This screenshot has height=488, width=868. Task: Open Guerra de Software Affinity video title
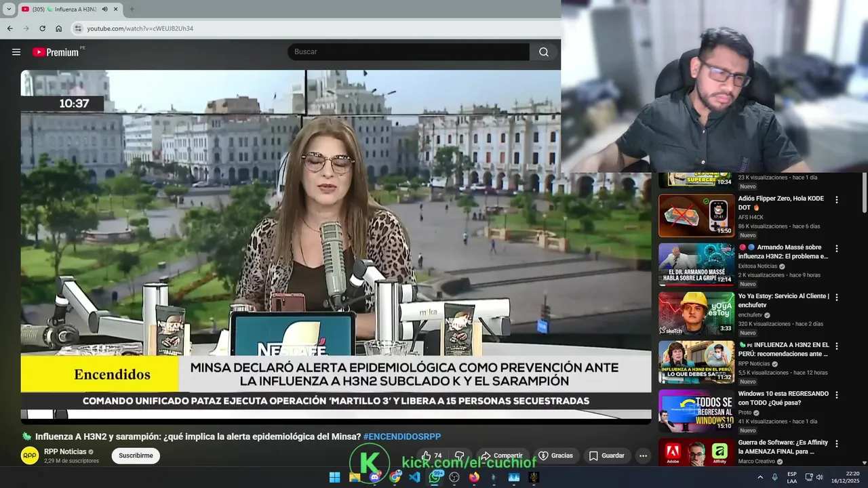(x=783, y=447)
